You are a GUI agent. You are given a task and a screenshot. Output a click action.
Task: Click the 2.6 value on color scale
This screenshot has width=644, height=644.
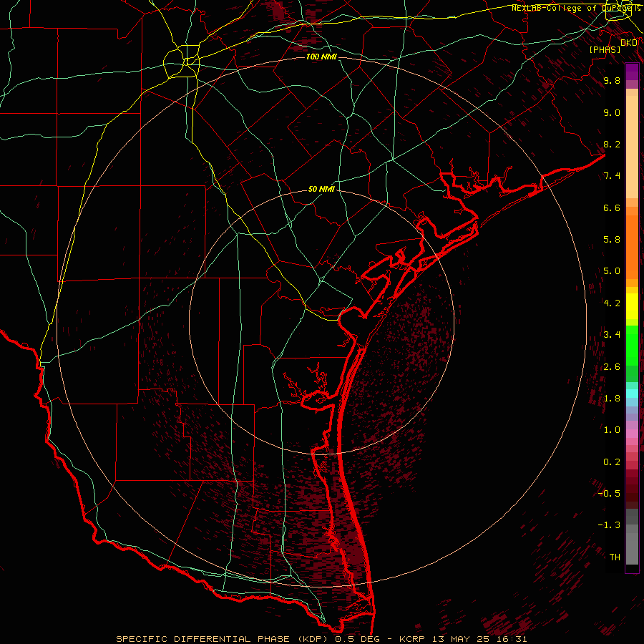[612, 367]
